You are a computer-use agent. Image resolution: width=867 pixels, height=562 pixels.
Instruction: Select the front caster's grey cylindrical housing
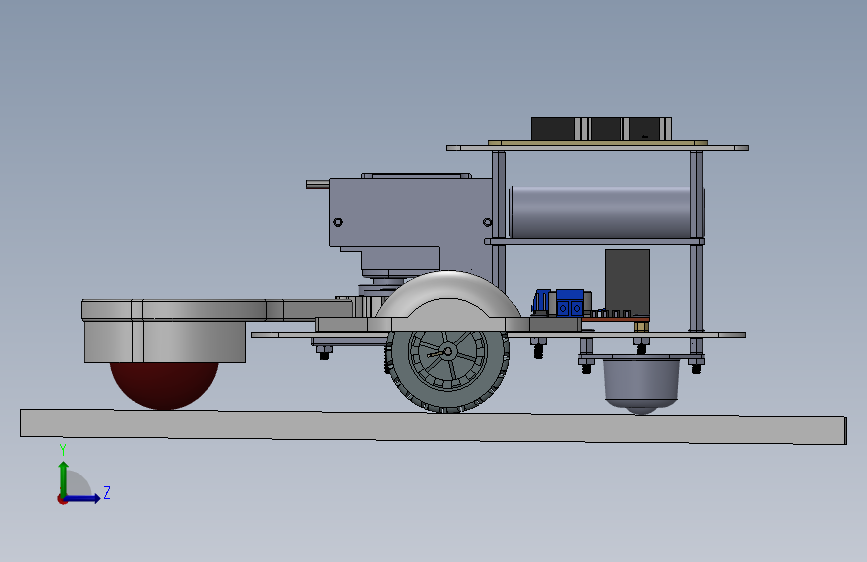(x=165, y=342)
